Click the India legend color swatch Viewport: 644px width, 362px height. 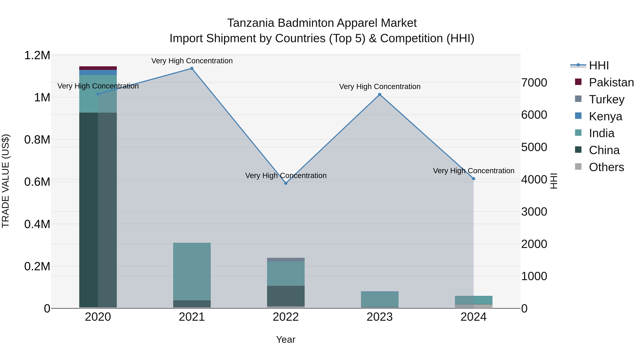[578, 133]
